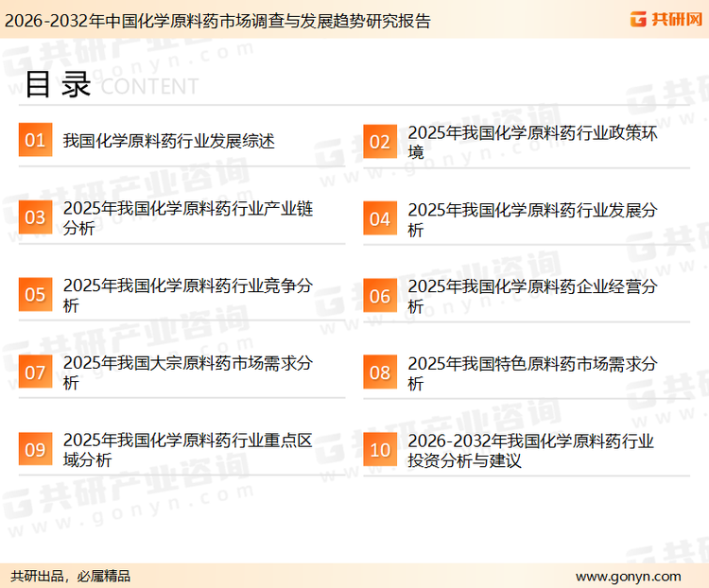The height and width of the screenshot is (588, 709).
Task: Open chapter 2025年我国特色原料药市场需求分析
Action: [x=532, y=373]
